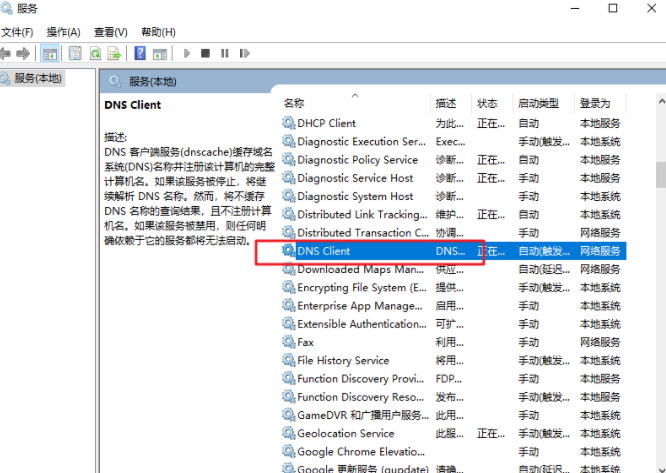Click the Diagnostic Policy Service name

click(358, 160)
